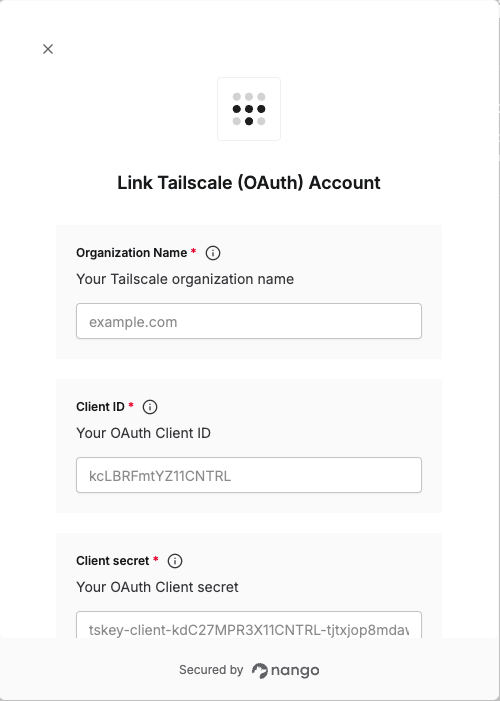Select the Link Tailscale (OAuth) Account heading
The width and height of the screenshot is (500, 701).
click(x=249, y=183)
